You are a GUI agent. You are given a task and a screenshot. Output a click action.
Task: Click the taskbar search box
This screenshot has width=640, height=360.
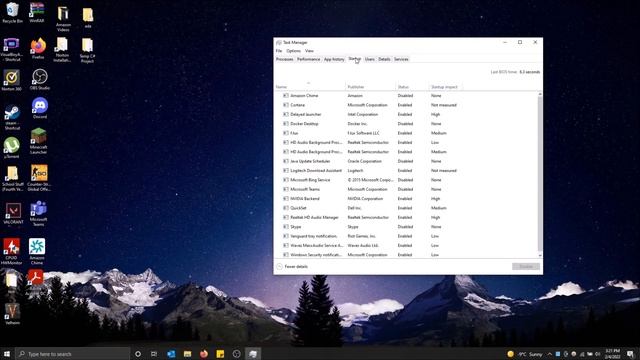[x=73, y=354]
